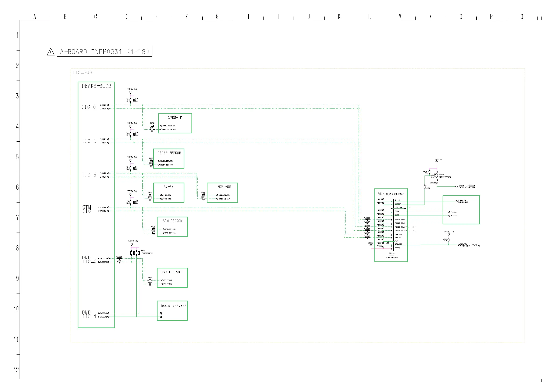Click the warning triangle icon beside A-BOARD title

coord(50,52)
